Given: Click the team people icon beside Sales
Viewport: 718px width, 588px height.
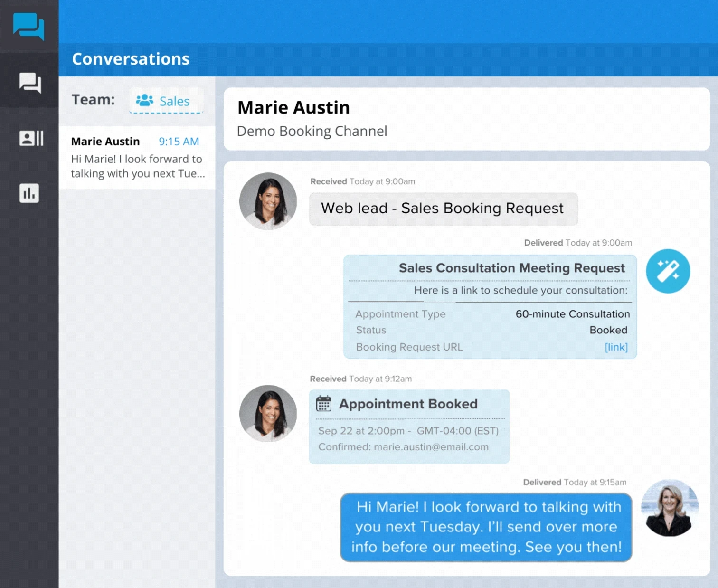Looking at the screenshot, I should 144,100.
